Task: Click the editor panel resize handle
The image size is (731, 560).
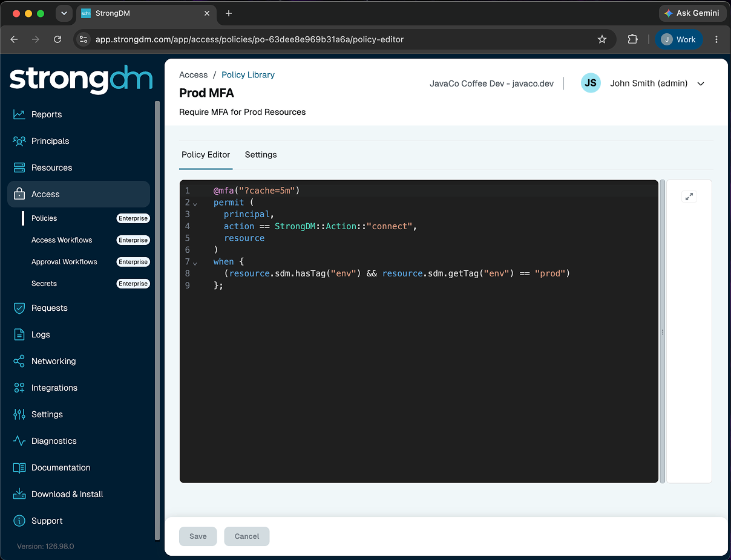Action: pos(663,331)
